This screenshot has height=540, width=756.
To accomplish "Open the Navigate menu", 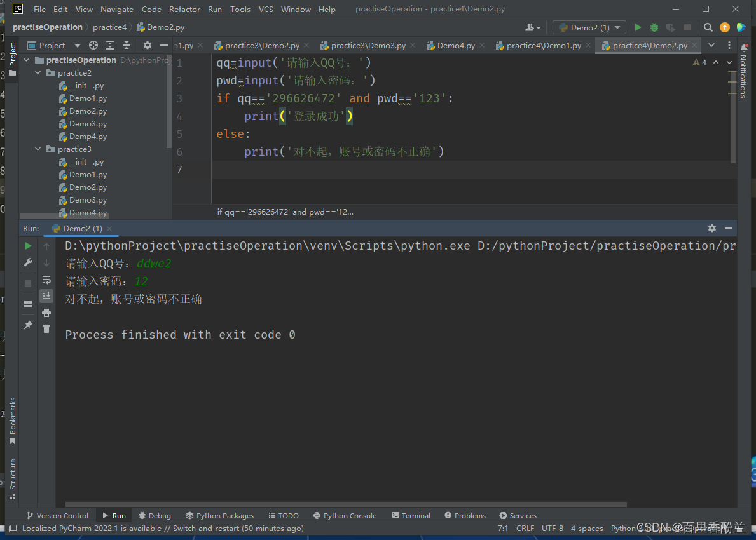I will coord(117,9).
